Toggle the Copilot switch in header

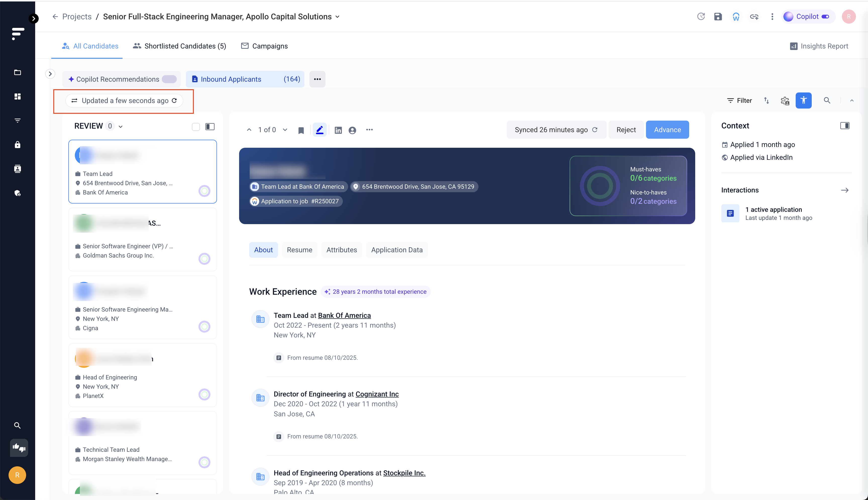[x=826, y=17]
